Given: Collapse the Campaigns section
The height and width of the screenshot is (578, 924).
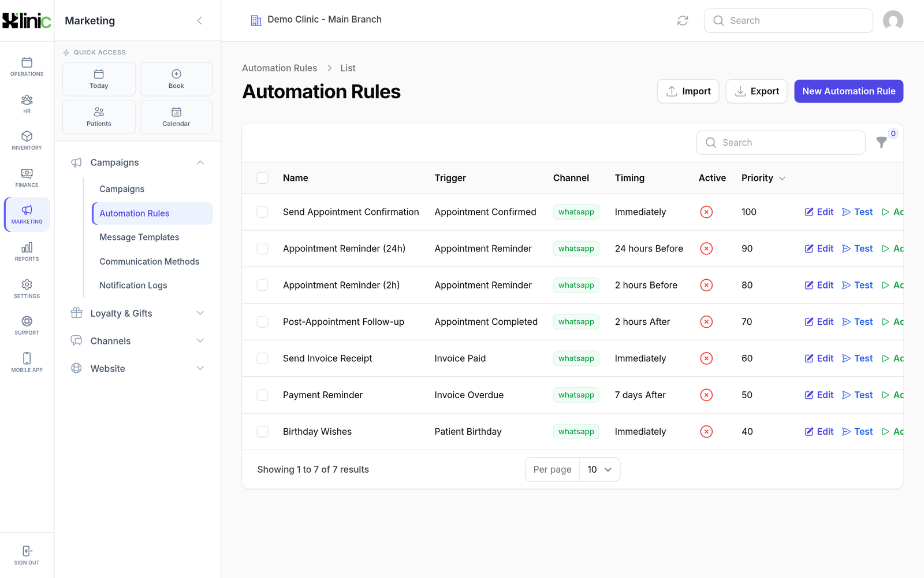Looking at the screenshot, I should click(137, 162).
